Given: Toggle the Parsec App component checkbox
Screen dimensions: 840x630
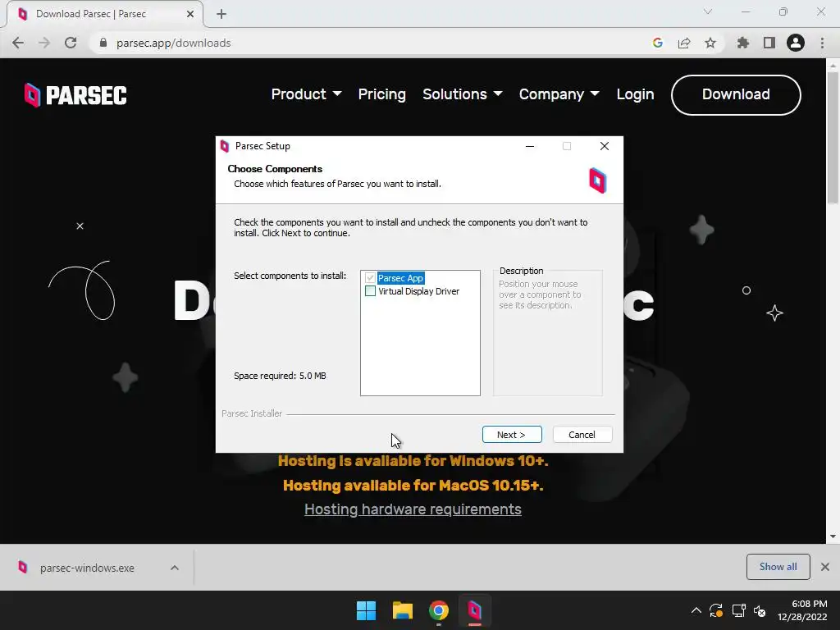Looking at the screenshot, I should pos(370,278).
